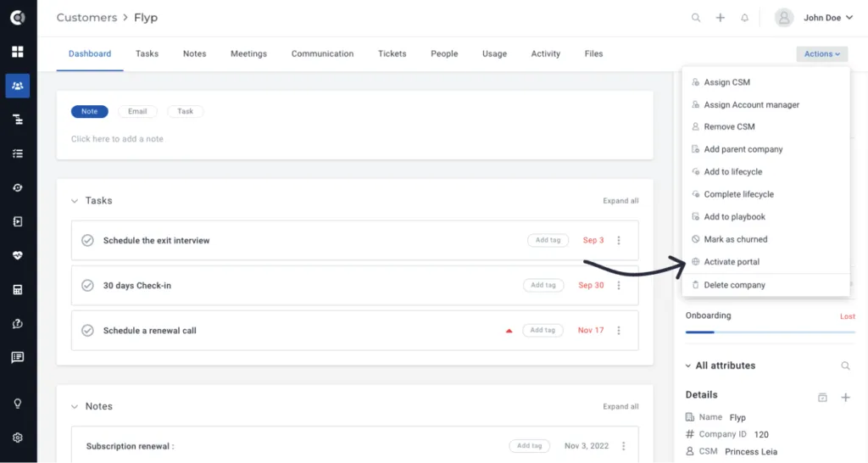Screen dimensions: 868x463
Task: Switch to the Activity tab
Action: pyautogui.click(x=545, y=53)
